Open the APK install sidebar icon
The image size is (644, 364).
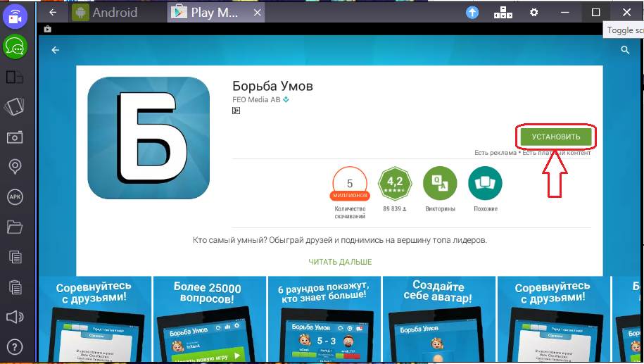15,196
